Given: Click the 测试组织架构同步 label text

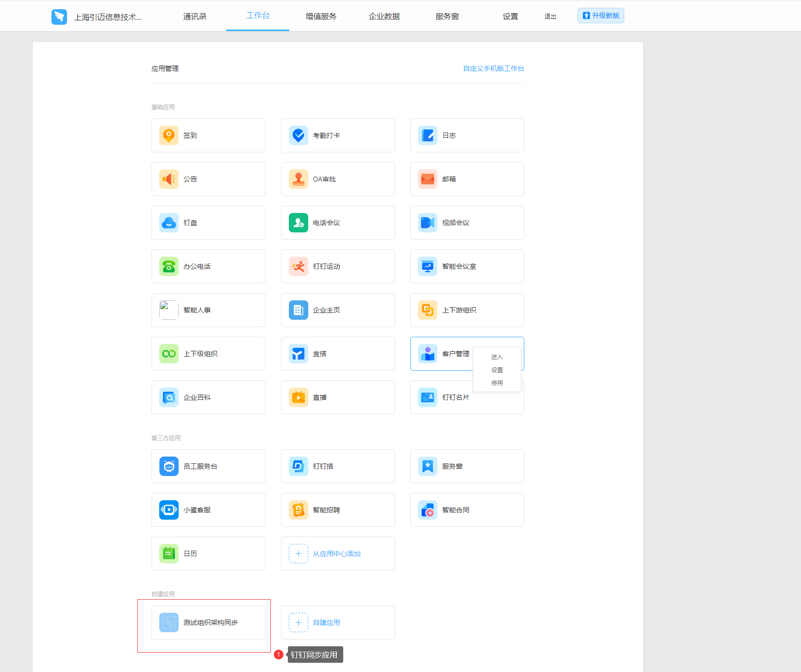Looking at the screenshot, I should pyautogui.click(x=211, y=623).
